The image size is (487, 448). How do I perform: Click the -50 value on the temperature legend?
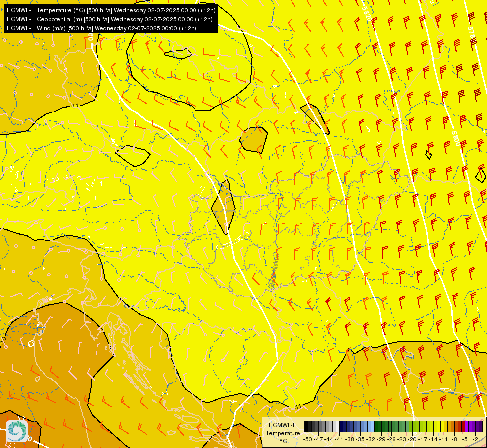[308, 439]
